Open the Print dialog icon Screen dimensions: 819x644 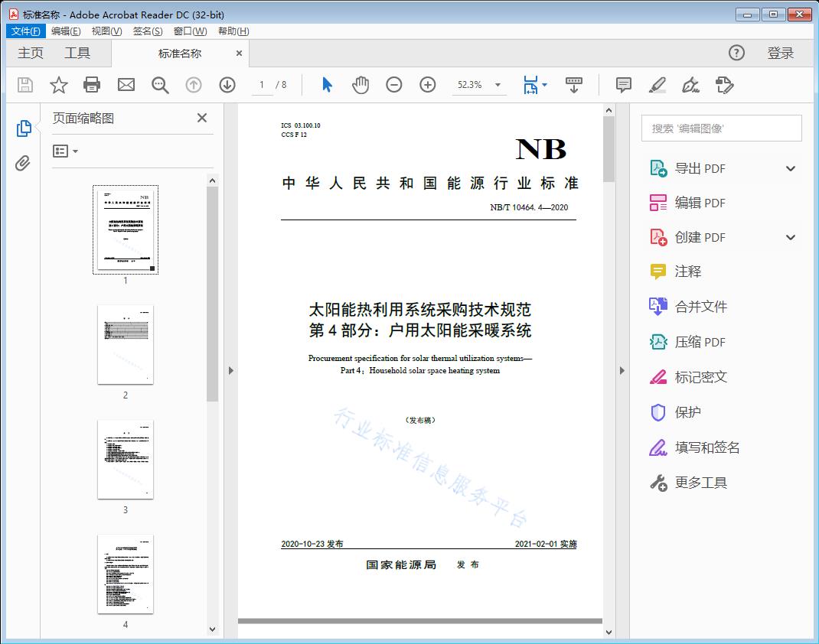pos(92,85)
